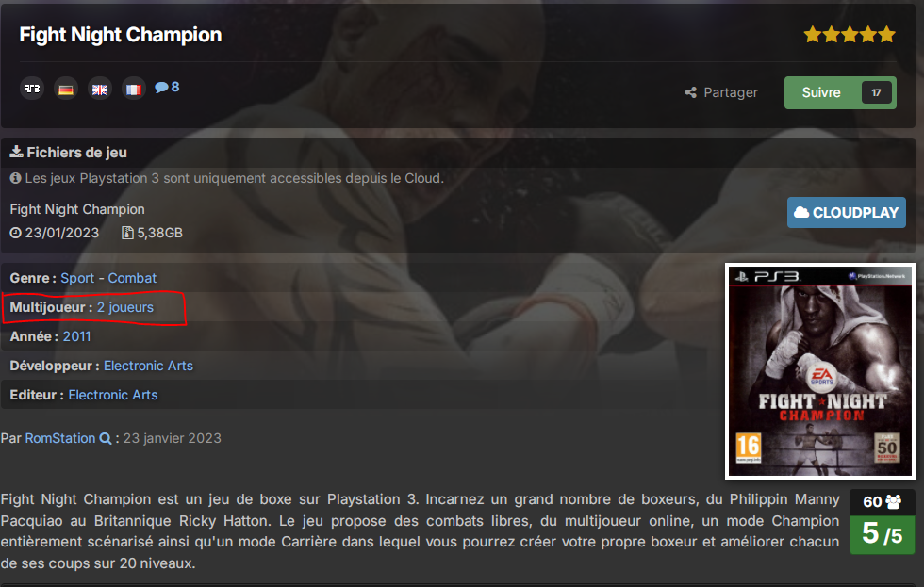This screenshot has height=587, width=924.
Task: Visit the RomStation author profile link
Action: click(x=60, y=439)
